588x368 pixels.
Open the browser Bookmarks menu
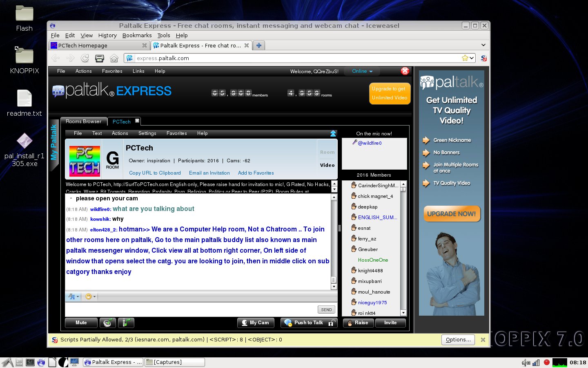(x=137, y=36)
